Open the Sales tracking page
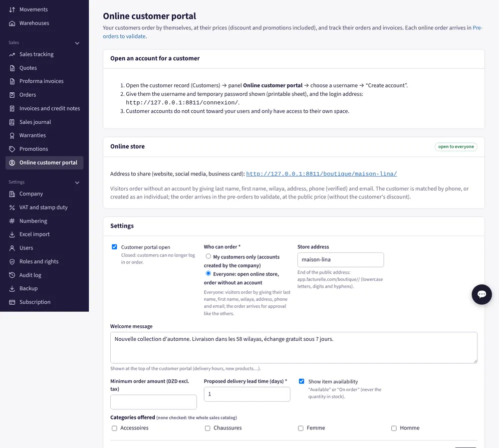This screenshot has width=499, height=448. coord(44,54)
